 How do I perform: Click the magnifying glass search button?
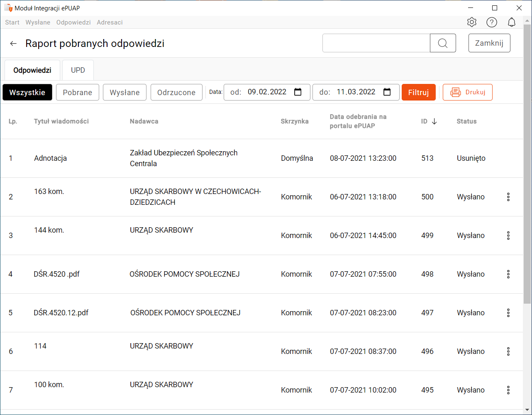pyautogui.click(x=443, y=43)
